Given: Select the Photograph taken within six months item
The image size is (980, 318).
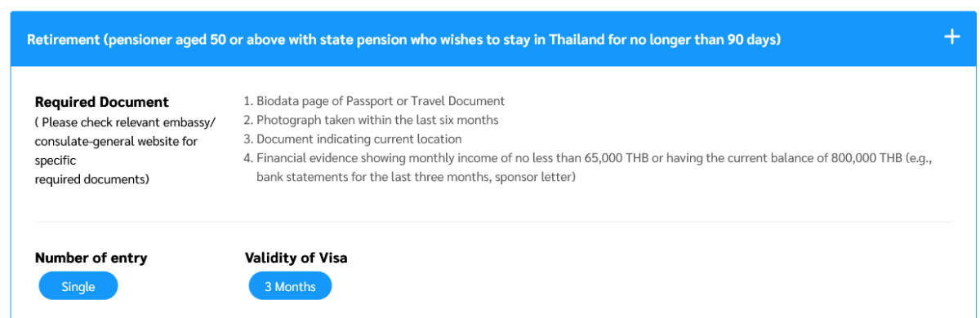Looking at the screenshot, I should (x=371, y=120).
